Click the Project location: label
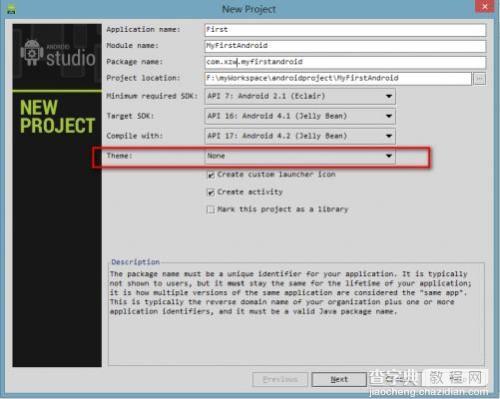 click(x=143, y=78)
